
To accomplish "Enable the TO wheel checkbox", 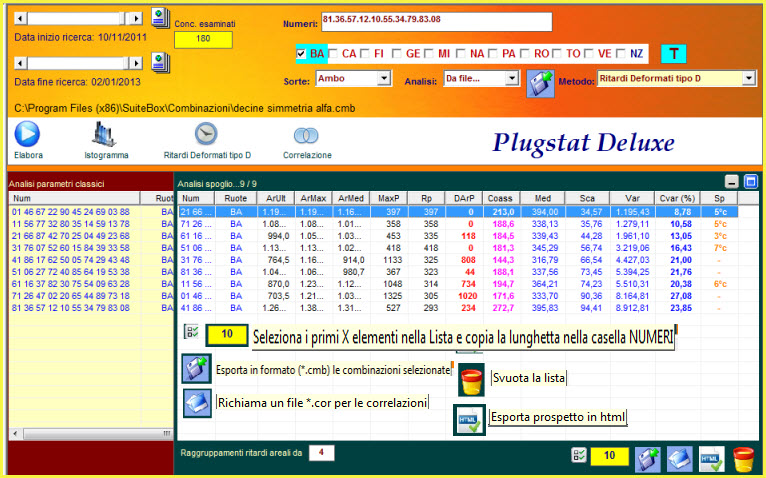I will [557, 54].
